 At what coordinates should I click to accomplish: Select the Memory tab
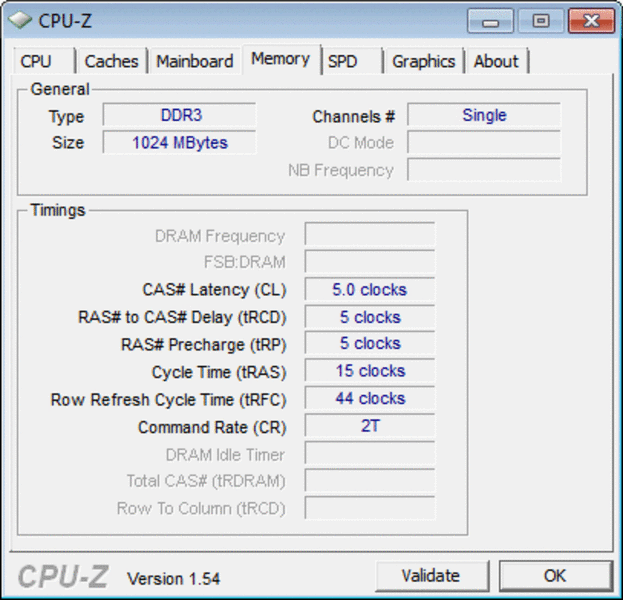click(x=281, y=59)
